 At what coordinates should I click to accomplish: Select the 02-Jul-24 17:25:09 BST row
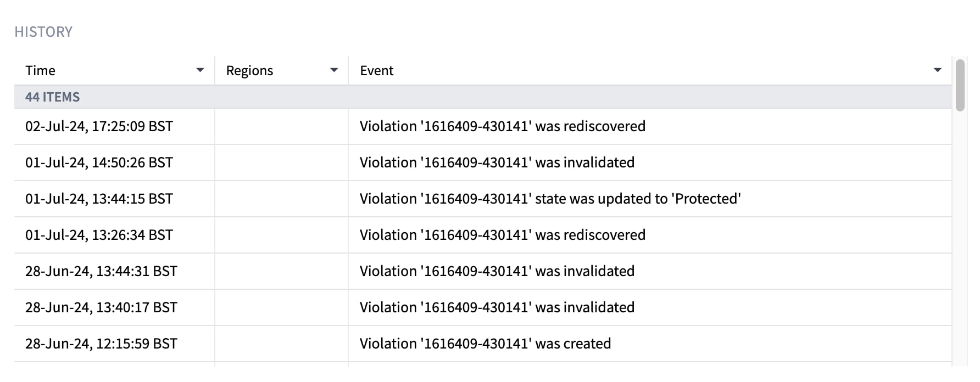pyautogui.click(x=483, y=126)
